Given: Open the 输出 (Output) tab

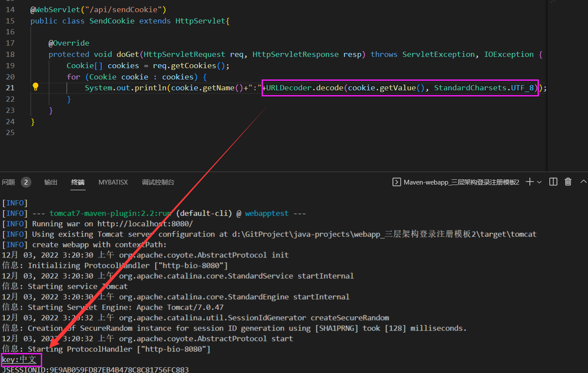Looking at the screenshot, I should pyautogui.click(x=51, y=182).
